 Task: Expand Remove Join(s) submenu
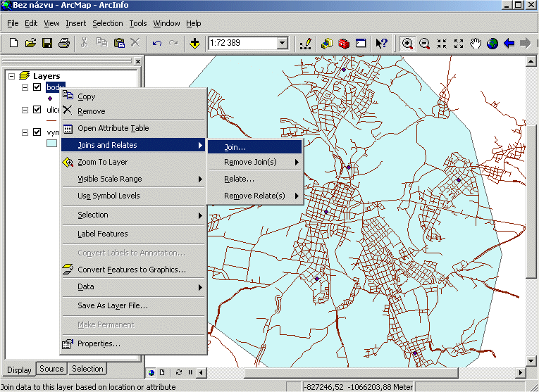coord(255,162)
